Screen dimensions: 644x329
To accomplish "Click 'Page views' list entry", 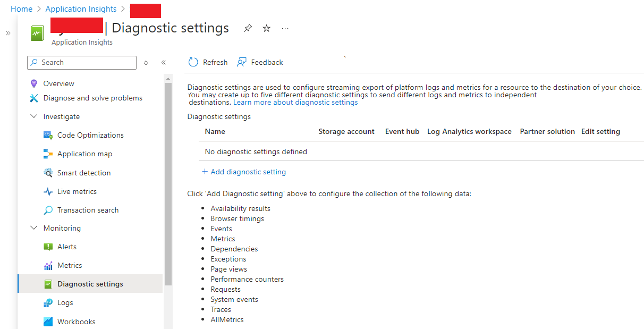I will pos(229,269).
